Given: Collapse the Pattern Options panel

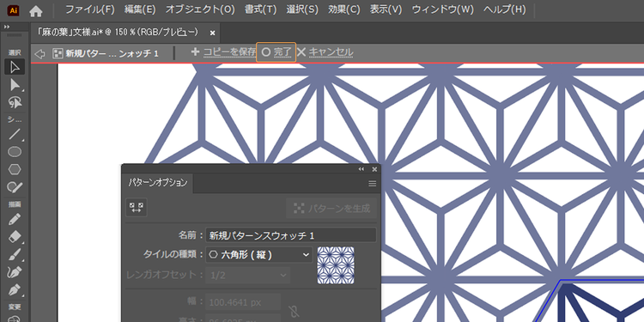Looking at the screenshot, I should [x=361, y=169].
